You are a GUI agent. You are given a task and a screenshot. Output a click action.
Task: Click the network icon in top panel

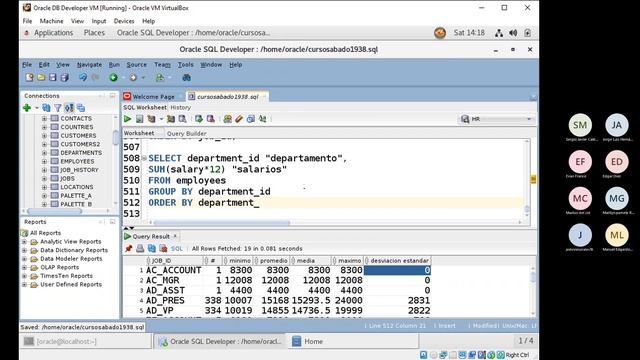[499, 33]
